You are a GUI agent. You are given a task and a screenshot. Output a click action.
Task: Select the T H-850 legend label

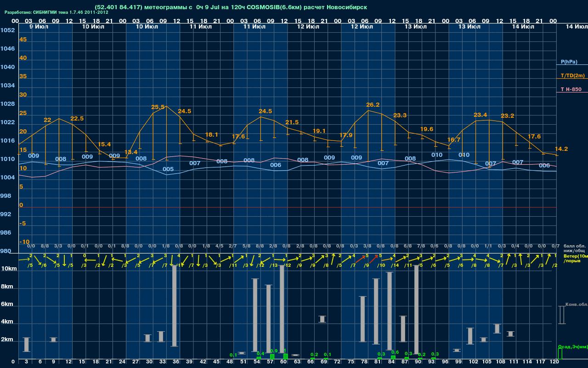tap(571, 89)
